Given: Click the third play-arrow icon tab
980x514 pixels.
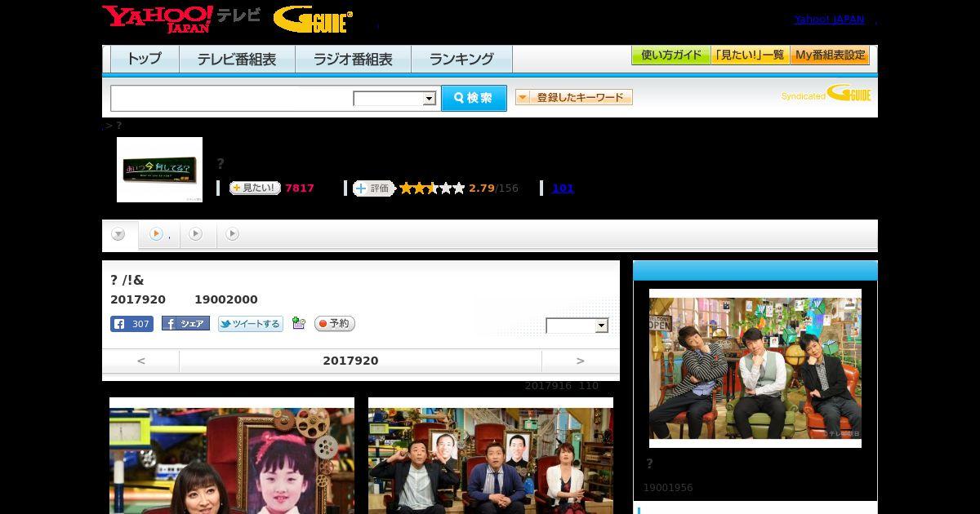Looking at the screenshot, I should [196, 234].
